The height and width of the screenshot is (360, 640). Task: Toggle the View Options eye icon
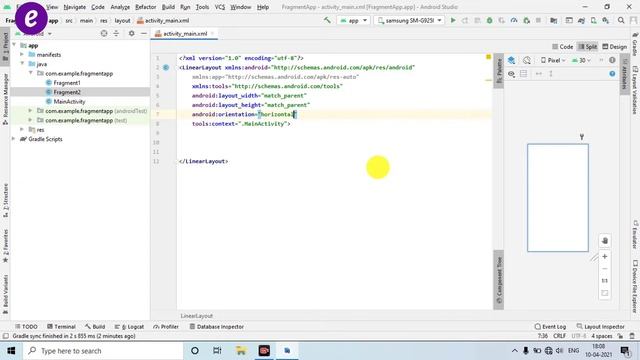(x=511, y=73)
